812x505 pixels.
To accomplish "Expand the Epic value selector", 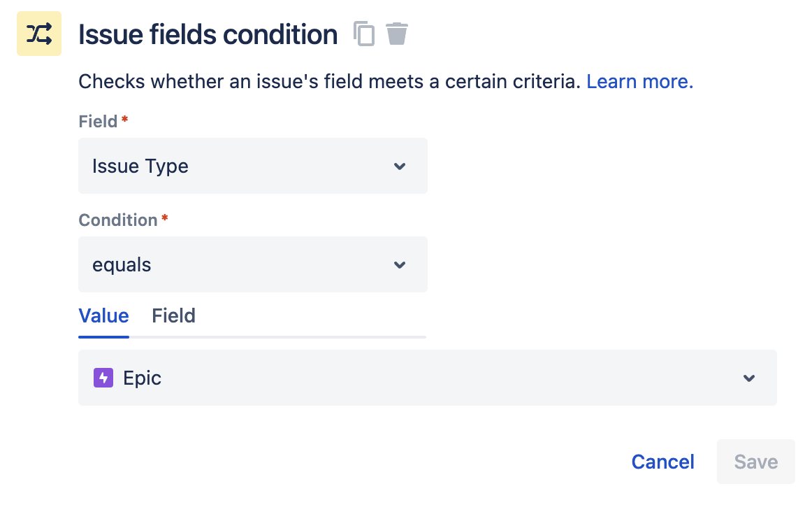I will tap(427, 378).
